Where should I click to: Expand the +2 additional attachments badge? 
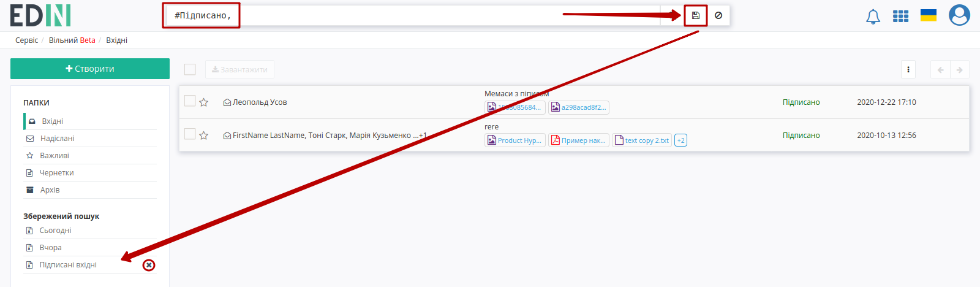pyautogui.click(x=680, y=140)
